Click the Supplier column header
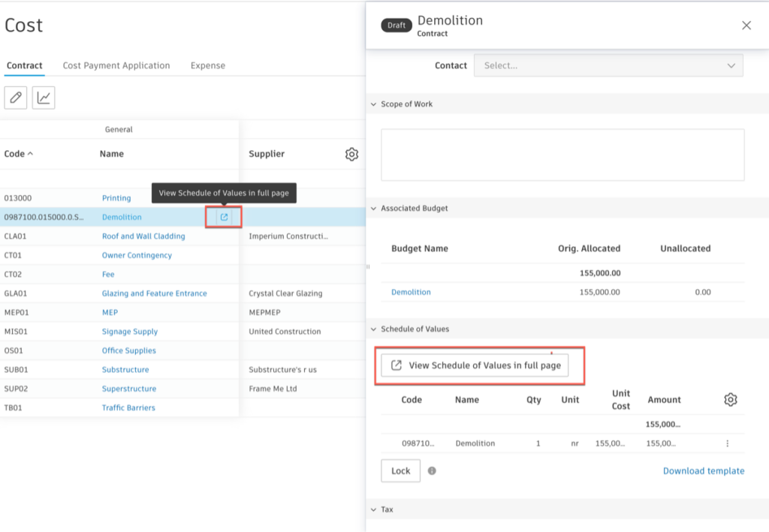The width and height of the screenshot is (769, 532). [267, 154]
